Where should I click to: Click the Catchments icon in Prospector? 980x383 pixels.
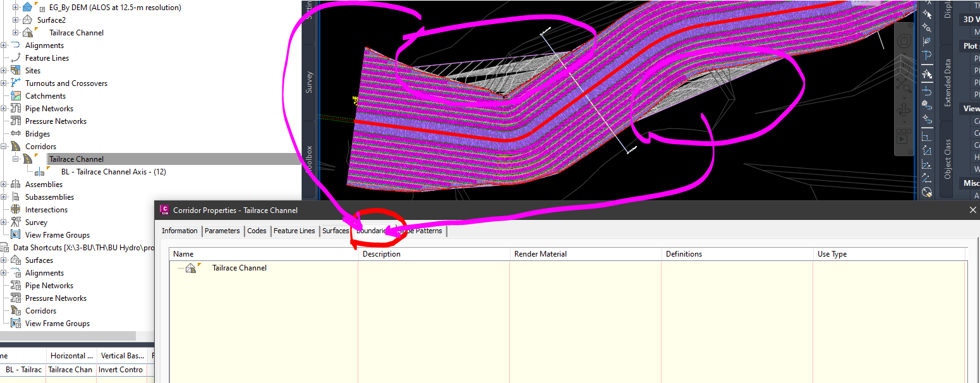(17, 95)
